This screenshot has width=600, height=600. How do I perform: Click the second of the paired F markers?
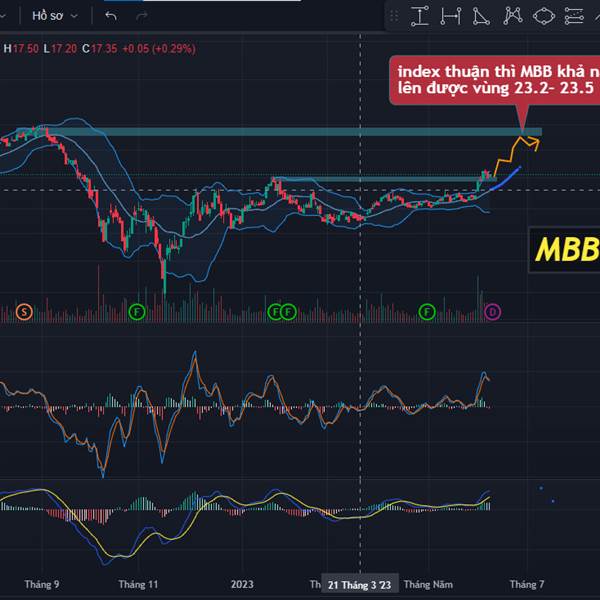coord(288,312)
